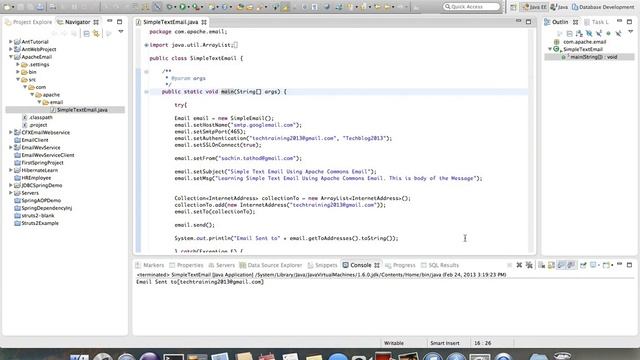Toggle Show Console When Standard Out Changes
640x360 pixels.
click(561, 265)
